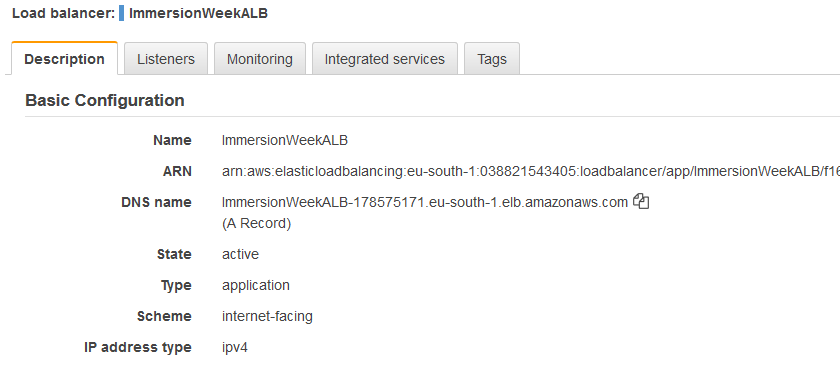The width and height of the screenshot is (840, 367).
Task: Click the ARN field label
Action: pos(177,171)
